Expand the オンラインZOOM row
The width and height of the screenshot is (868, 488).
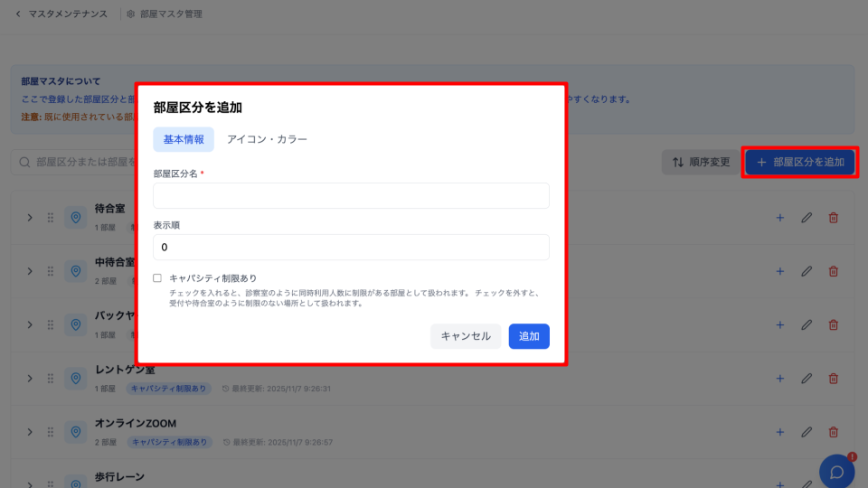point(30,432)
